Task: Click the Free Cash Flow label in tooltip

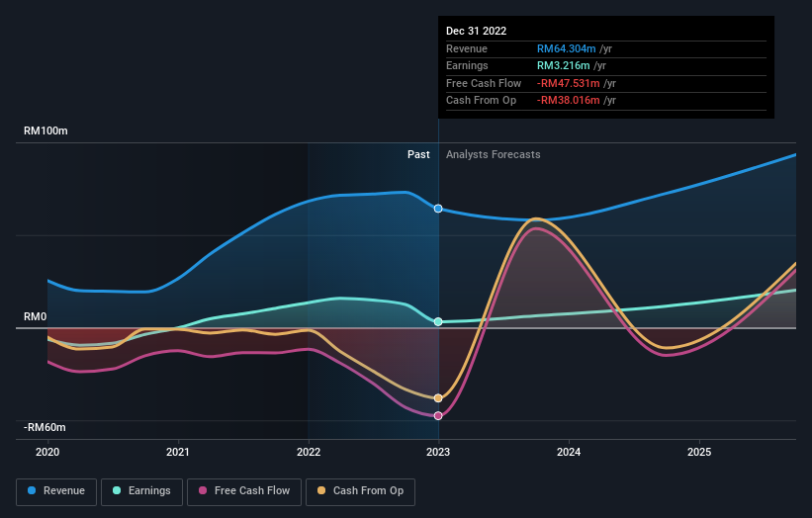Action: click(x=484, y=83)
